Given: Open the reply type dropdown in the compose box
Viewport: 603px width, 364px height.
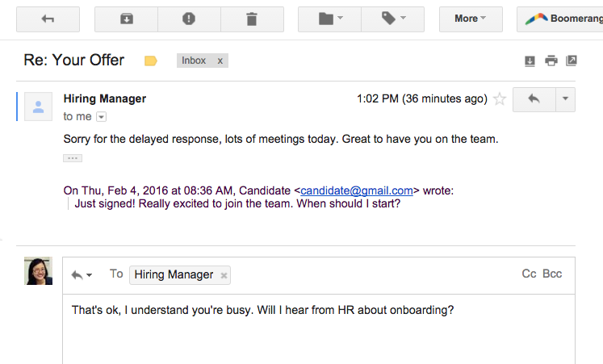Looking at the screenshot, I should [x=82, y=275].
